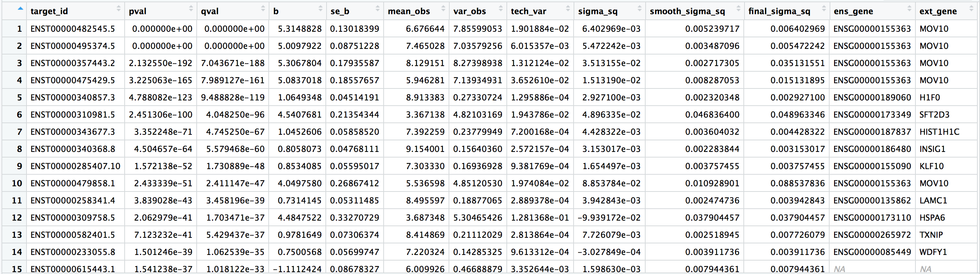Sort table by tech_var column arrows
The height and width of the screenshot is (274, 980).
[x=568, y=9]
